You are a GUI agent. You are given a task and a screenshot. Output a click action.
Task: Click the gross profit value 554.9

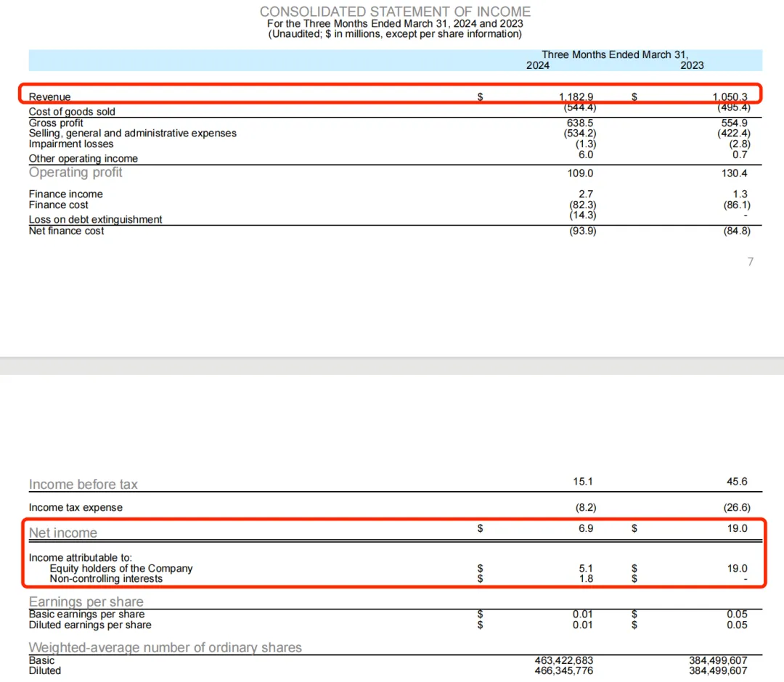point(734,123)
